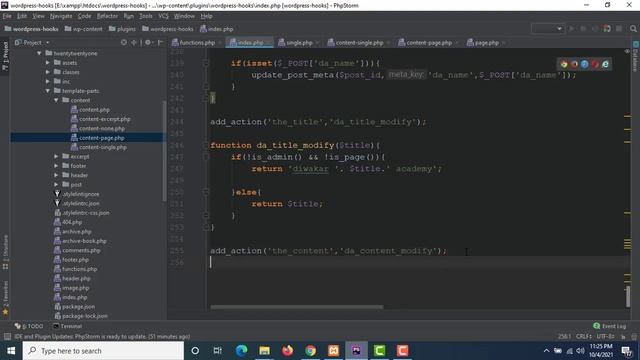Screen dimensions: 640x360
Task: Click in the Windows search box
Action: pyautogui.click(x=103, y=351)
